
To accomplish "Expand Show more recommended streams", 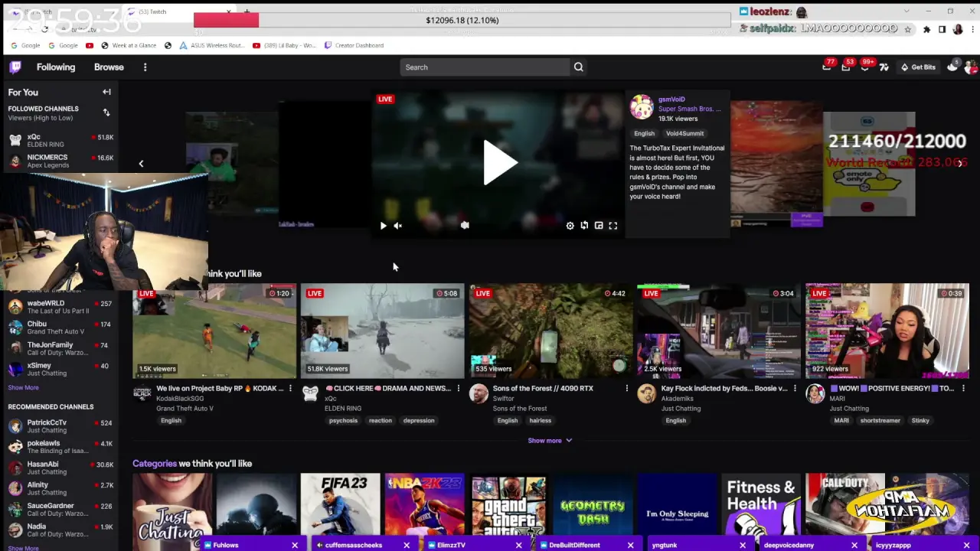I will click(550, 440).
